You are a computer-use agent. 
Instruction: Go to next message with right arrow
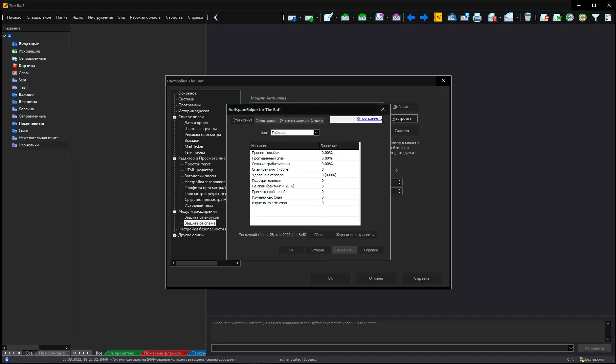click(424, 17)
